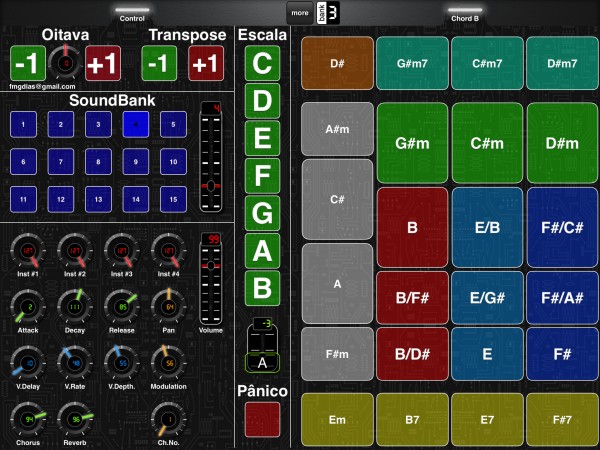Click the Volume fader handle
Viewport: 600px width, 450px height.
(210, 265)
